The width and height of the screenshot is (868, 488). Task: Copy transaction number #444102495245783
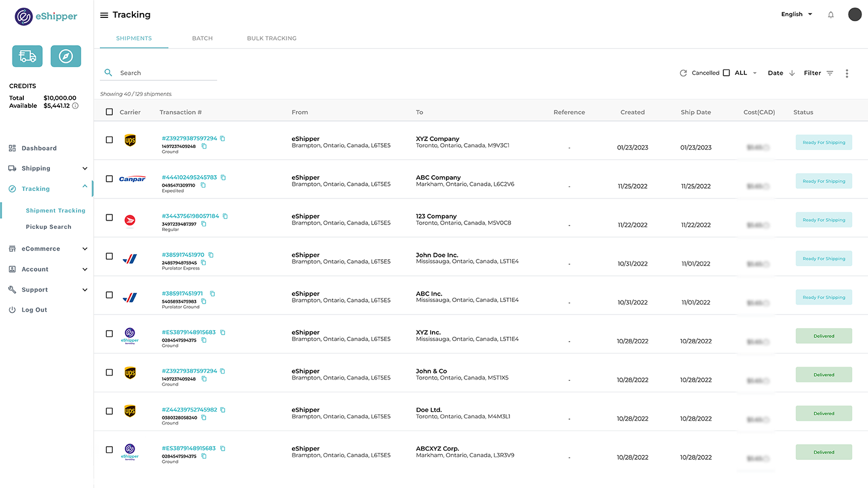coord(224,177)
